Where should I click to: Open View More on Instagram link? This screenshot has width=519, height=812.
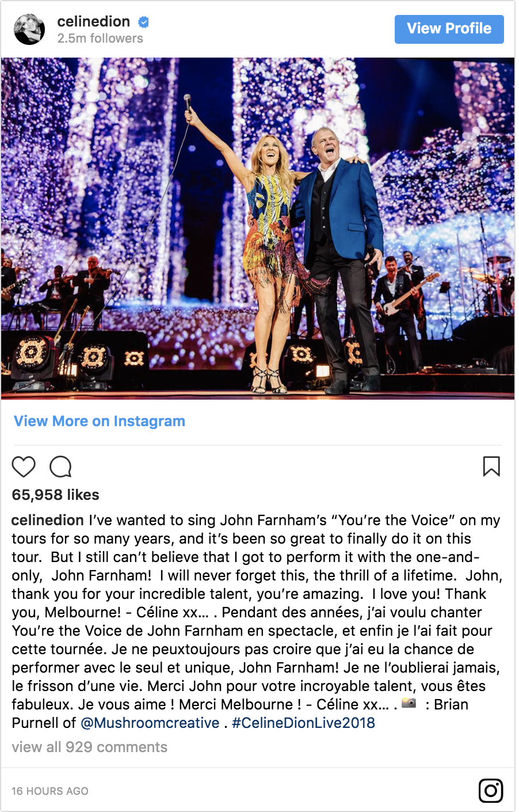pyautogui.click(x=100, y=421)
